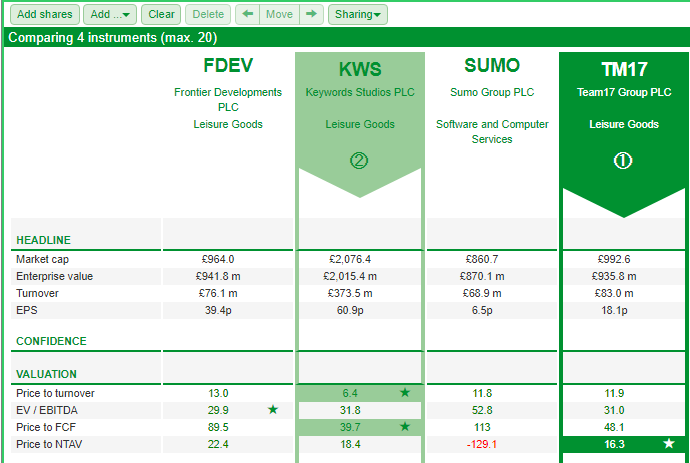Select the SUMO column header
This screenshot has height=463, width=690.
492,66
